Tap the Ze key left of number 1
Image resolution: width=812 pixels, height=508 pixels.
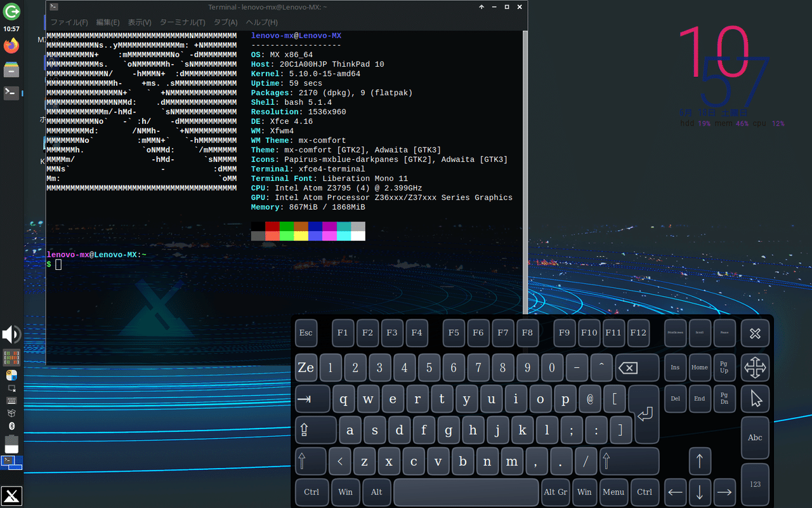[306, 368]
